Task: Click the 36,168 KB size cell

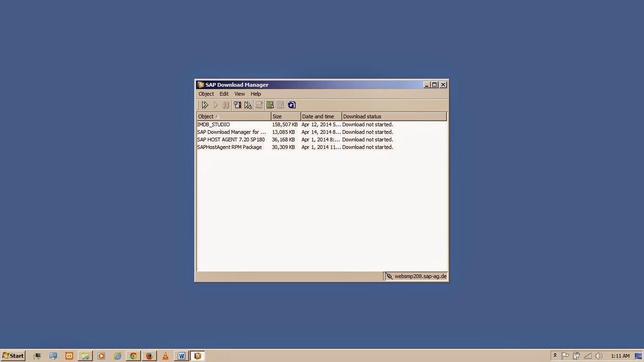Action: click(283, 140)
